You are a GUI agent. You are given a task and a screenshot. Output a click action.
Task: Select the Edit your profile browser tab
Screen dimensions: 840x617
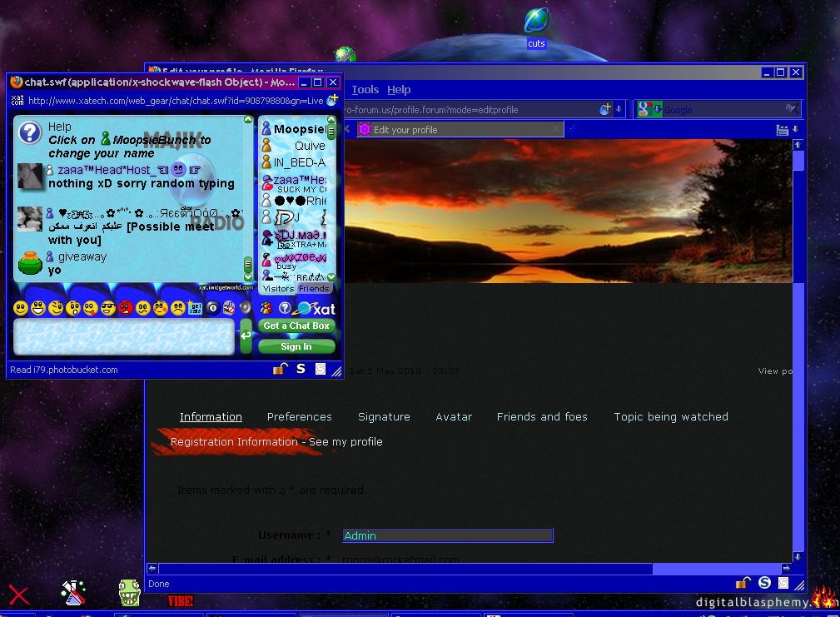pos(460,130)
